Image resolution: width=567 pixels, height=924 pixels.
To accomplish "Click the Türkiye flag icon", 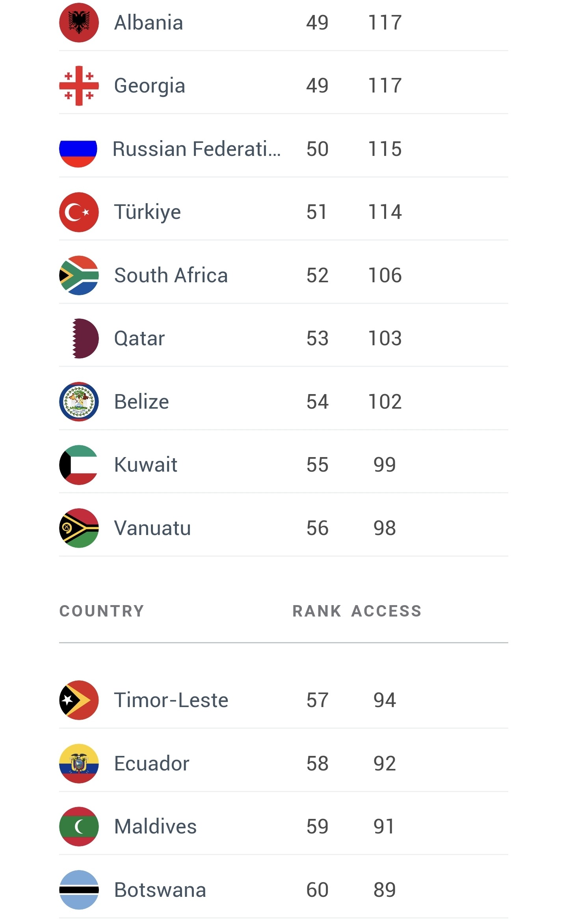I will pyautogui.click(x=79, y=212).
